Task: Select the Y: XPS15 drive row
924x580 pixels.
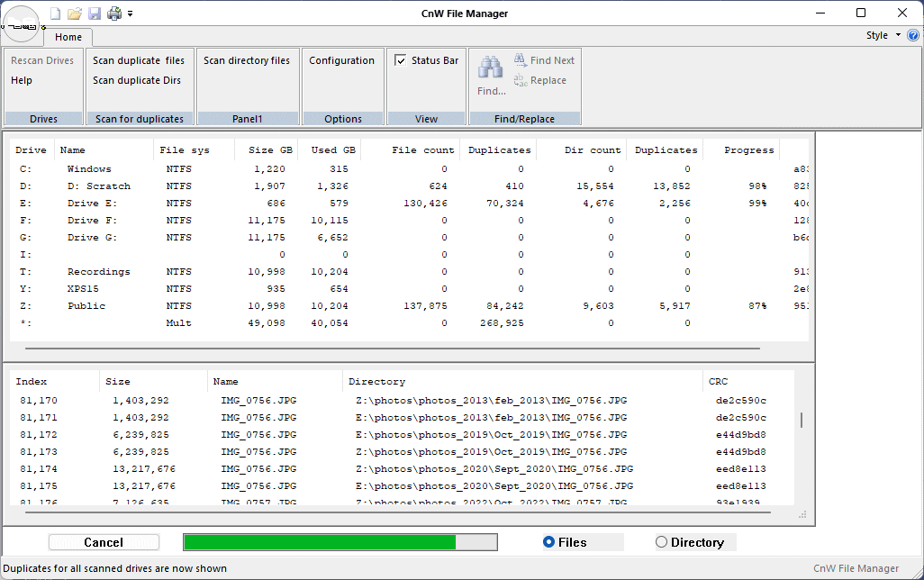Action: click(x=410, y=289)
